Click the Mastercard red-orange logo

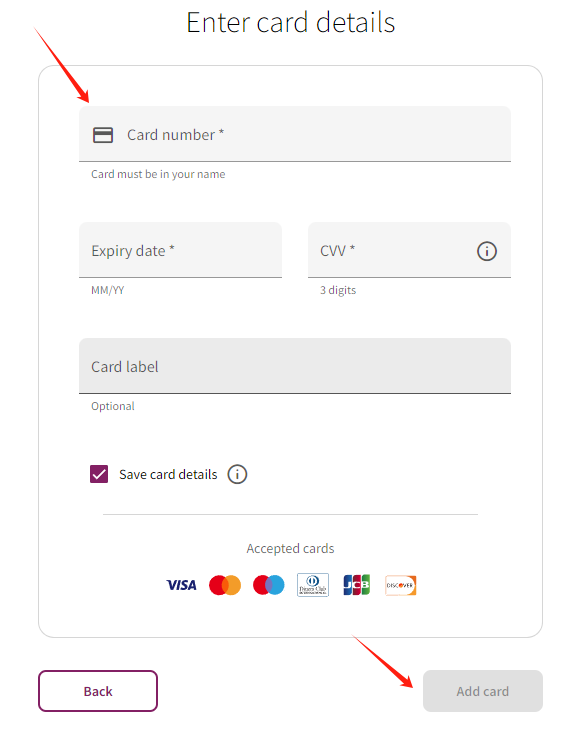(225, 585)
